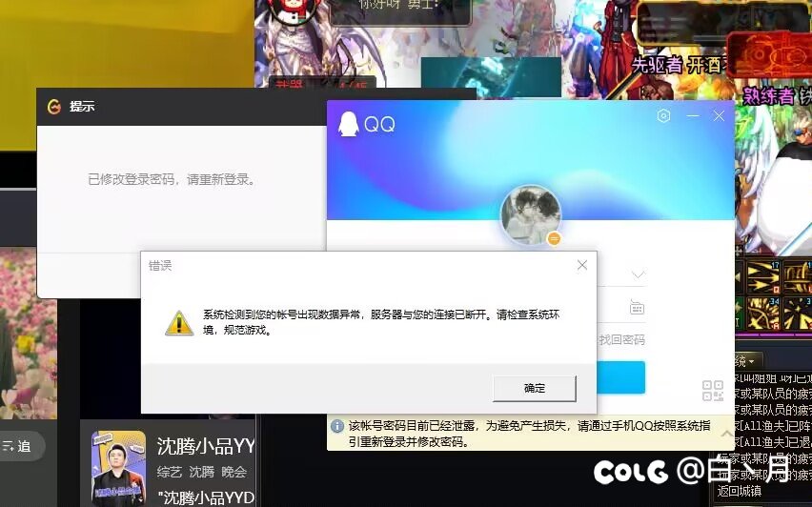812x507 pixels.
Task: Click the QQ penguin logo
Action: tap(349, 124)
